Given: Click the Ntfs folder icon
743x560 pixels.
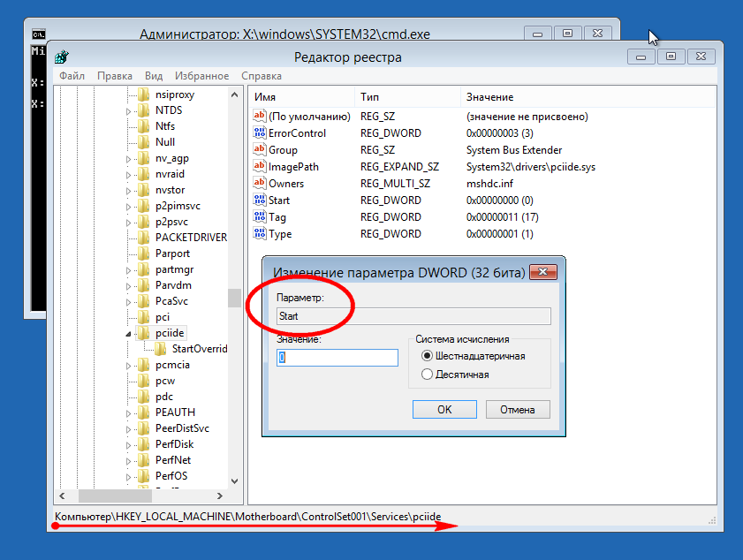Looking at the screenshot, I should pyautogui.click(x=144, y=126).
